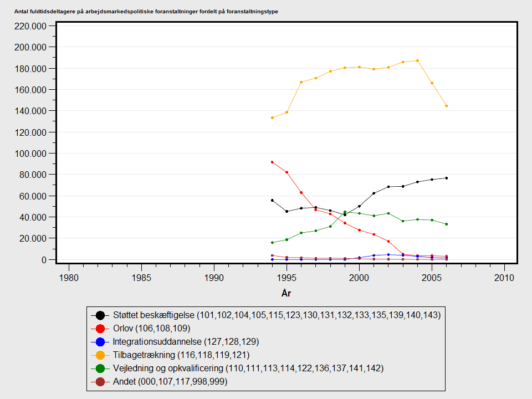Click the 2010 x-axis tick label
The image size is (532, 399).
click(x=504, y=277)
